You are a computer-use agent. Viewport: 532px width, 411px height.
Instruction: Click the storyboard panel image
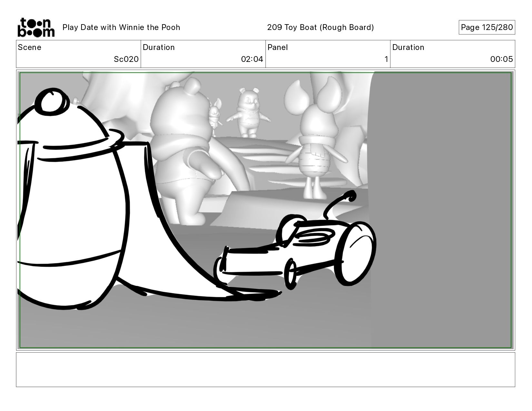[x=266, y=210]
